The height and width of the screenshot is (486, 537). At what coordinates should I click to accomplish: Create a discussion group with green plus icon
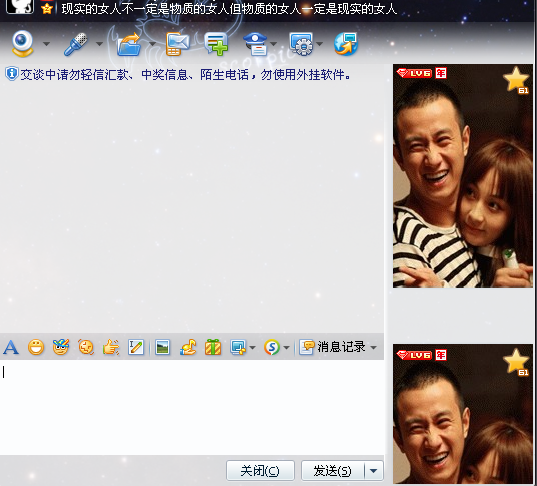tap(216, 44)
